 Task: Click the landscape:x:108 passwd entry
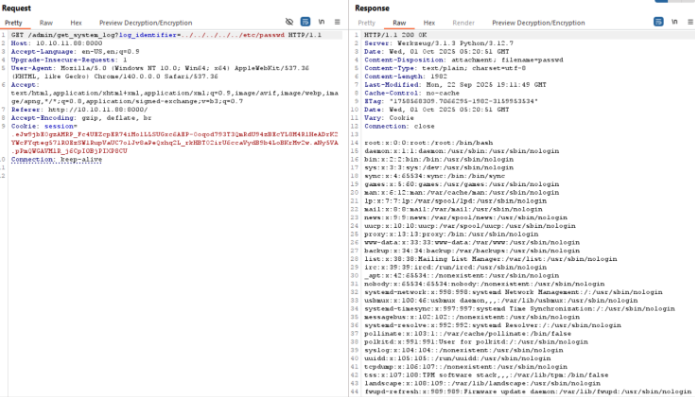(x=482, y=383)
